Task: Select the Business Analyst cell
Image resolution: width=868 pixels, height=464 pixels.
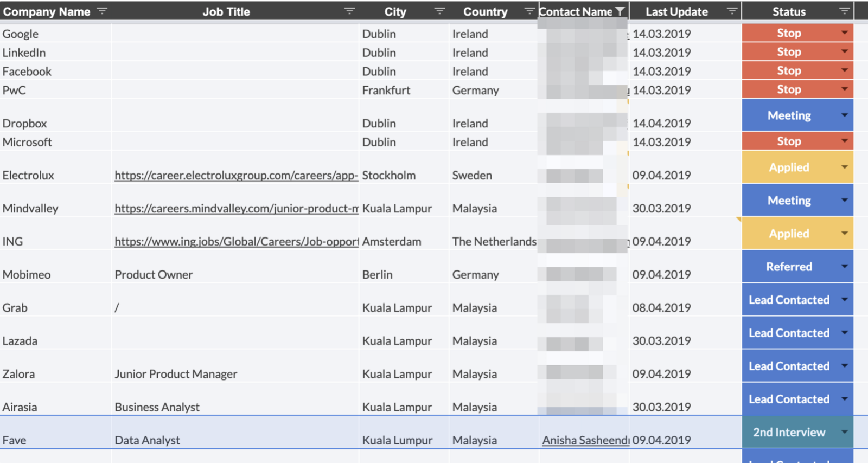Action: pos(235,399)
